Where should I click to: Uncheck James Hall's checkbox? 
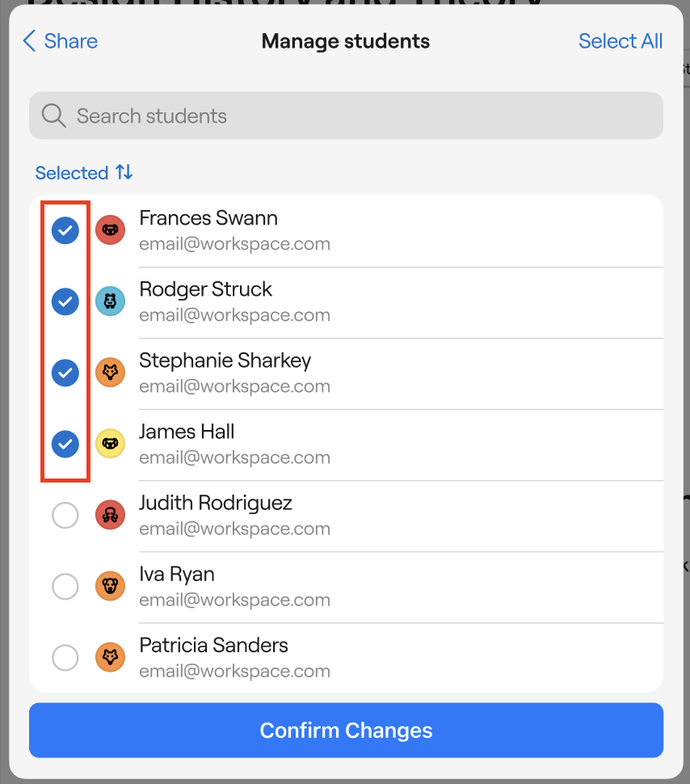coord(65,444)
